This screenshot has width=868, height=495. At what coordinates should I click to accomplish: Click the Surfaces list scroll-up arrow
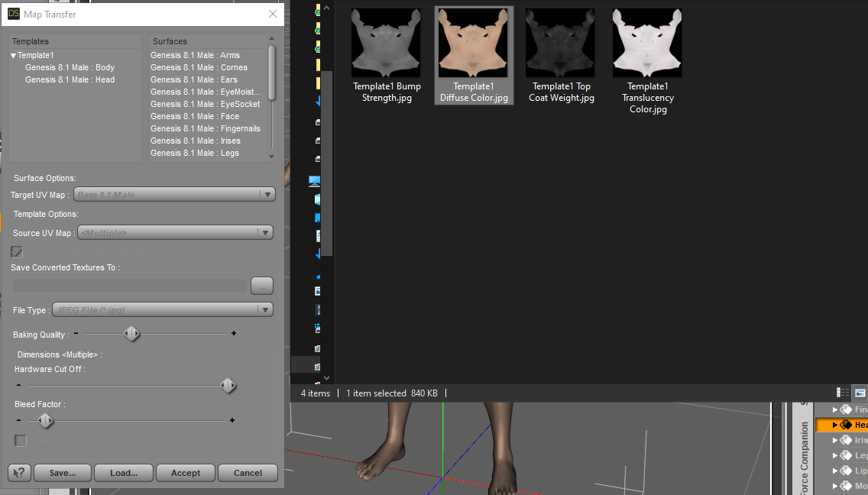pos(271,38)
